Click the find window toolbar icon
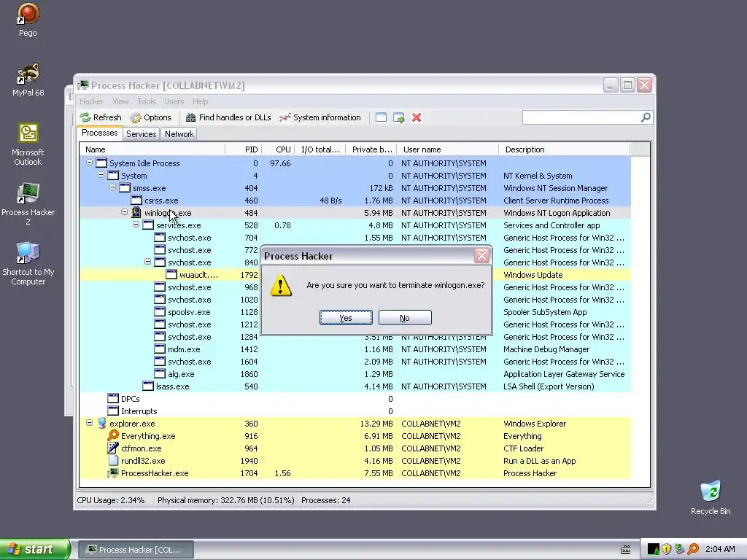 click(x=381, y=117)
